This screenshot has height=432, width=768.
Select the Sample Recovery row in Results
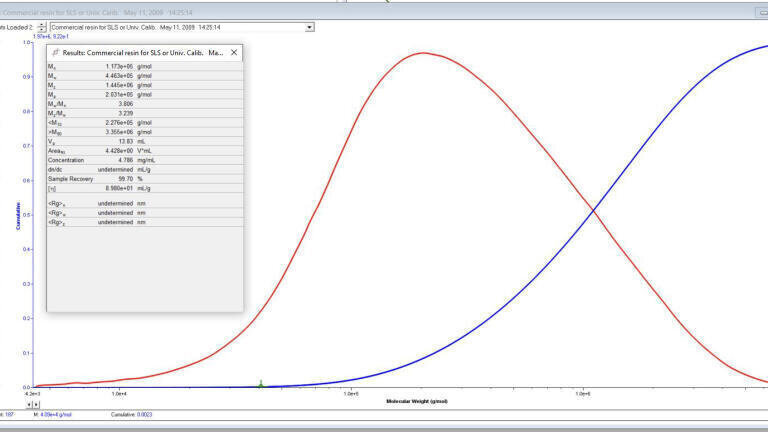145,179
